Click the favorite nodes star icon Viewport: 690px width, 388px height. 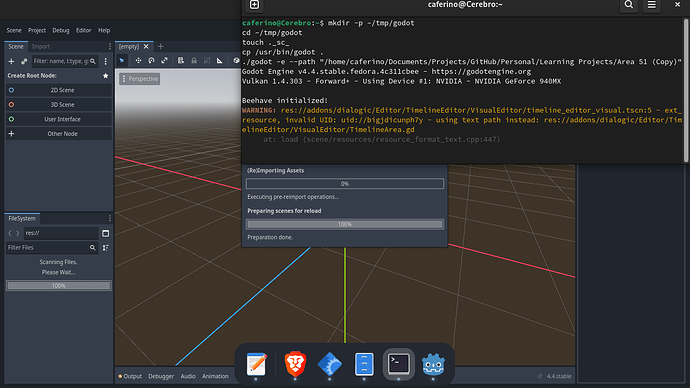click(106, 76)
